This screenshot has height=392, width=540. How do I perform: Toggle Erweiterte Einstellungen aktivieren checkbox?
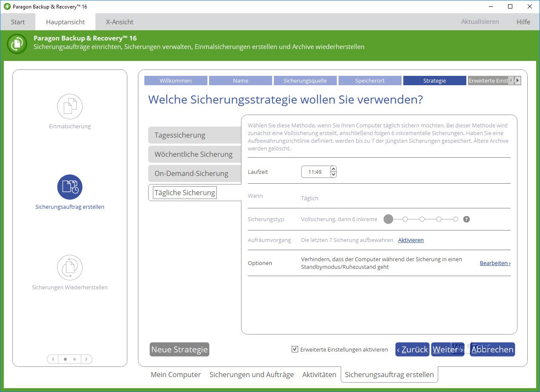coord(295,349)
